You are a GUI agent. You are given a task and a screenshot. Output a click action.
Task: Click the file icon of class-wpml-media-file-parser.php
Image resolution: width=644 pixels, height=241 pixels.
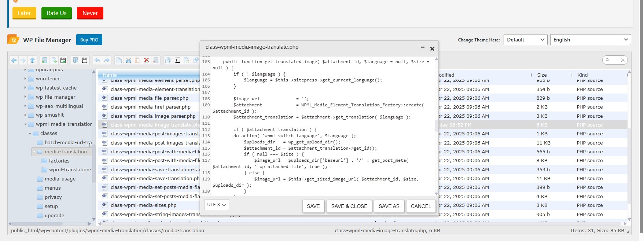(104, 98)
